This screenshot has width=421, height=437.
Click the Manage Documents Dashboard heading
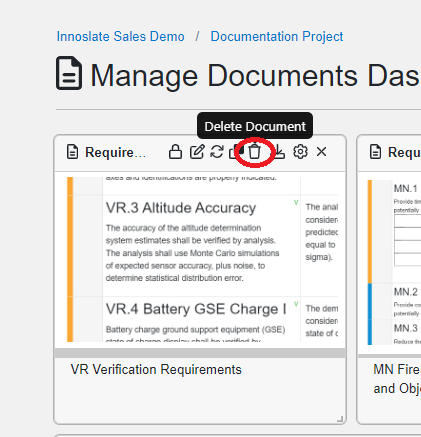point(255,76)
